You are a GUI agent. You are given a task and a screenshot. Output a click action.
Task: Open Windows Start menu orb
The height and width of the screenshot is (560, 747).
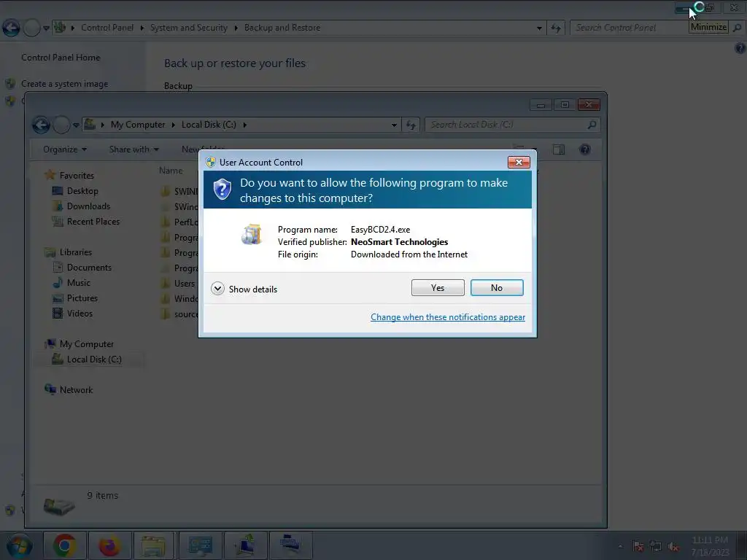tap(19, 545)
